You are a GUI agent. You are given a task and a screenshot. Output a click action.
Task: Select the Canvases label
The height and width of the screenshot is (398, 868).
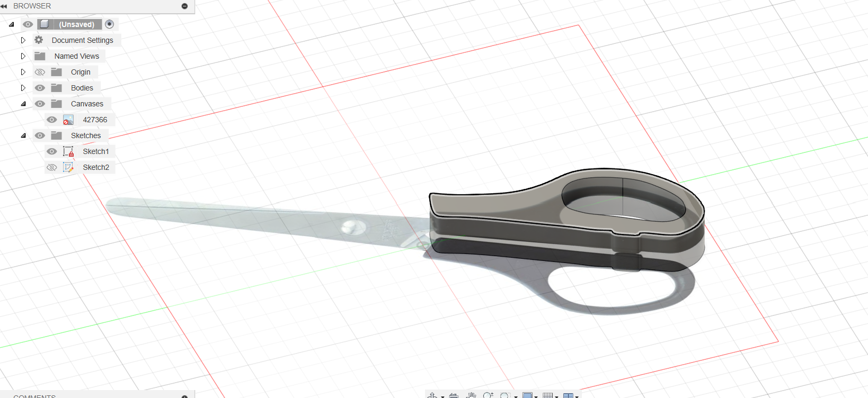click(x=87, y=104)
